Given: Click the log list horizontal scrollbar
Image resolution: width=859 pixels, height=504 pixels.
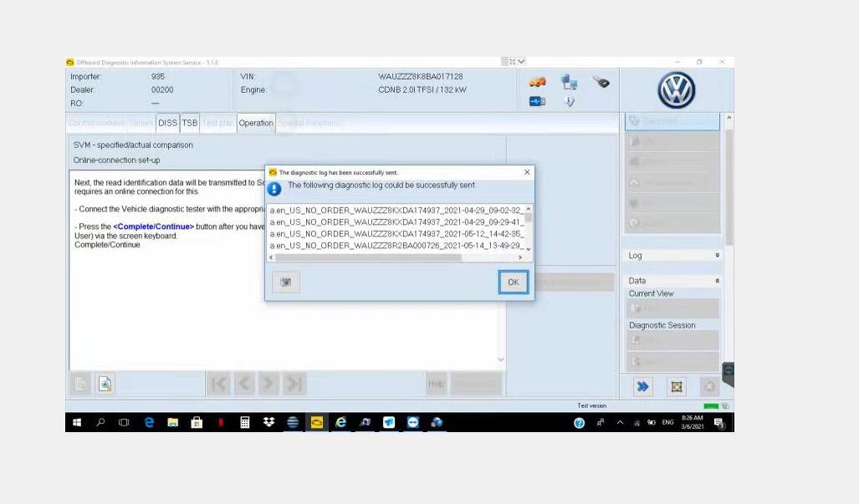Looking at the screenshot, I should (x=368, y=257).
